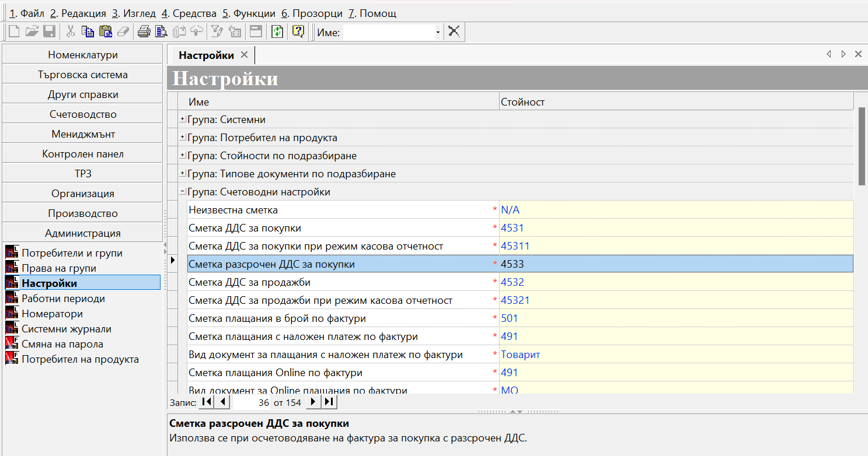Open the Счетоводство panel section
Viewport: 868px width, 456px height.
pyautogui.click(x=82, y=114)
